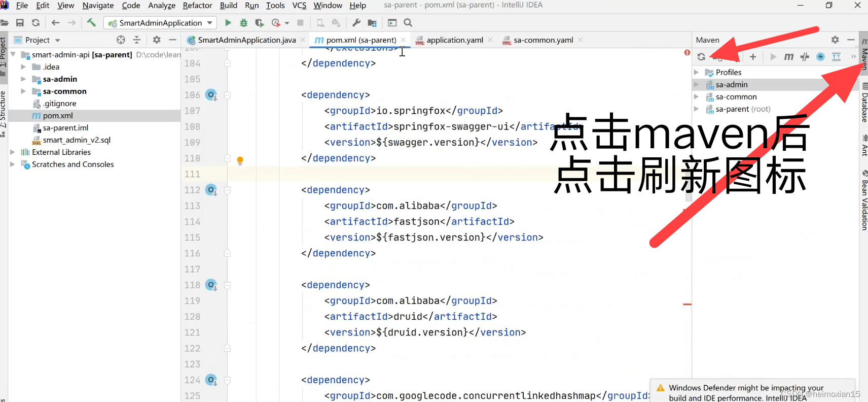Expand the Profiles node in Maven
Image resolution: width=868 pixels, height=402 pixels.
(697, 73)
